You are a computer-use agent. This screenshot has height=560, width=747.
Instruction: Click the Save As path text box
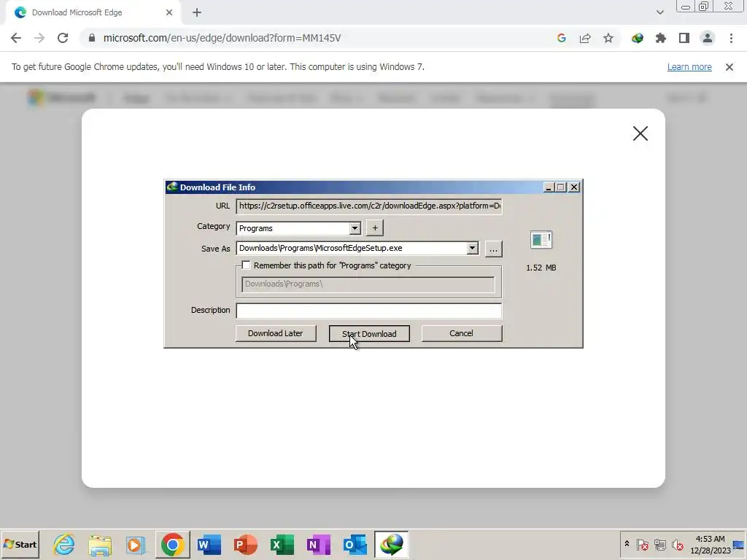pos(352,248)
